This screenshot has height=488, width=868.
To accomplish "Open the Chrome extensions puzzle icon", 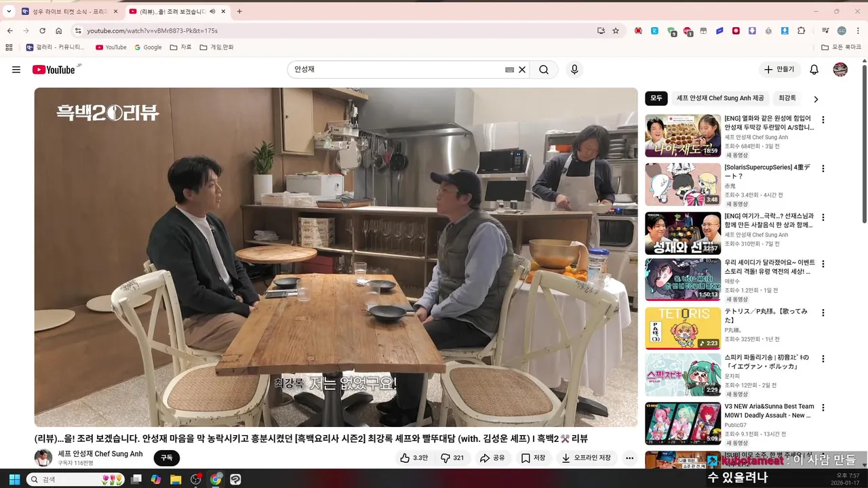I will click(801, 30).
